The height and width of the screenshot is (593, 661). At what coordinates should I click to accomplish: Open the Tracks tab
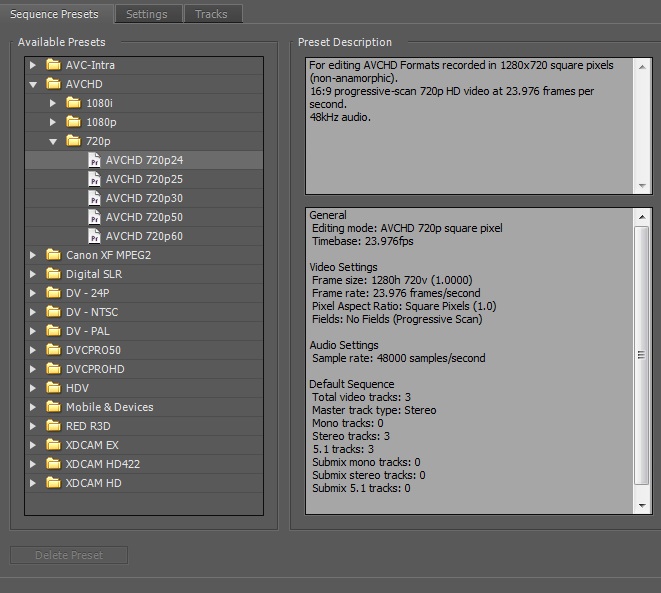[213, 14]
